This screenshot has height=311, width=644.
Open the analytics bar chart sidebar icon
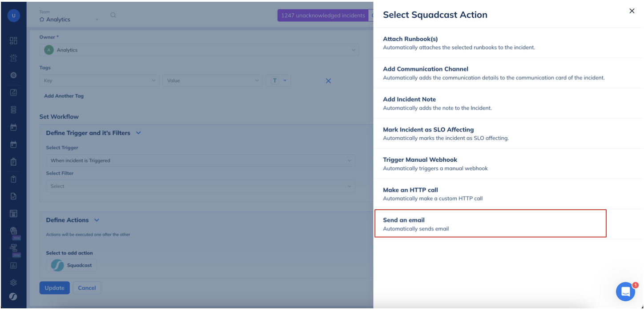coord(13,266)
